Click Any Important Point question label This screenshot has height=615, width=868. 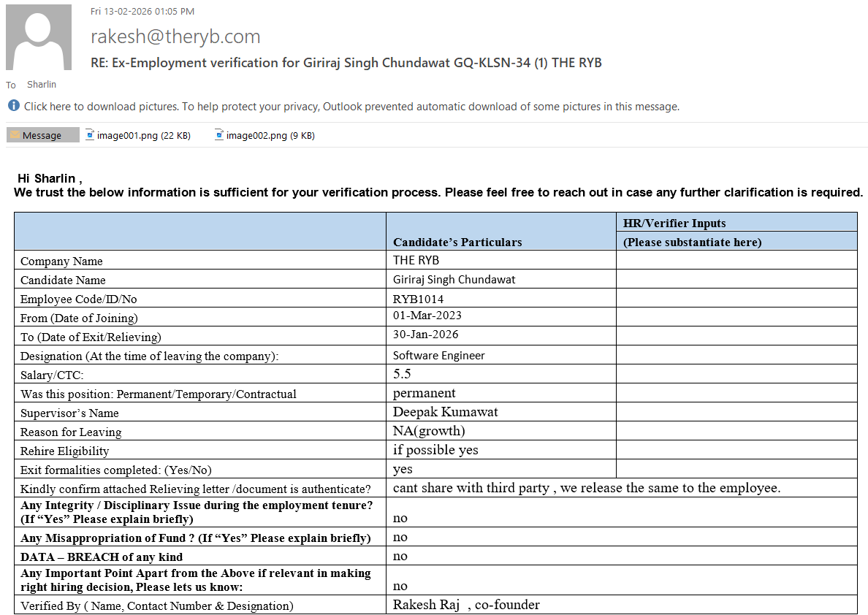pos(195,580)
